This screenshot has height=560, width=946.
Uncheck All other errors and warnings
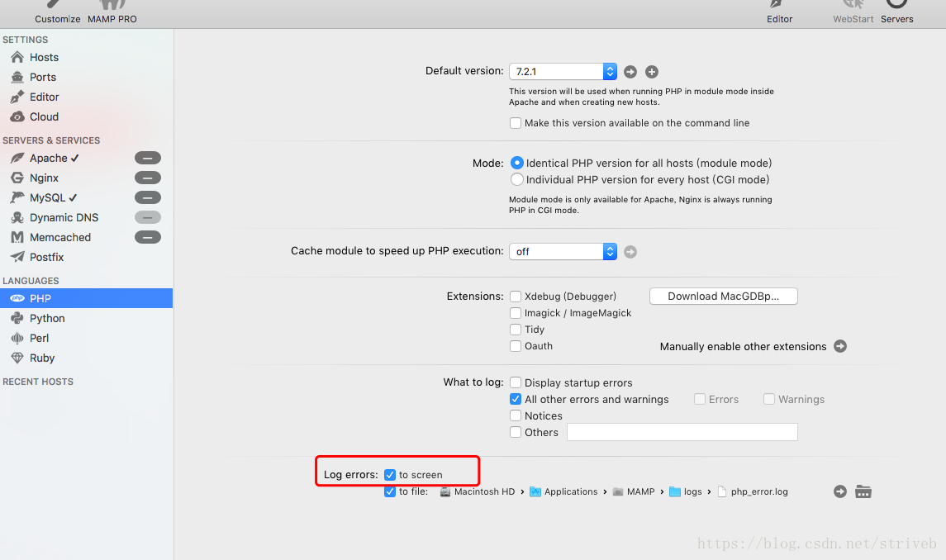tap(516, 400)
